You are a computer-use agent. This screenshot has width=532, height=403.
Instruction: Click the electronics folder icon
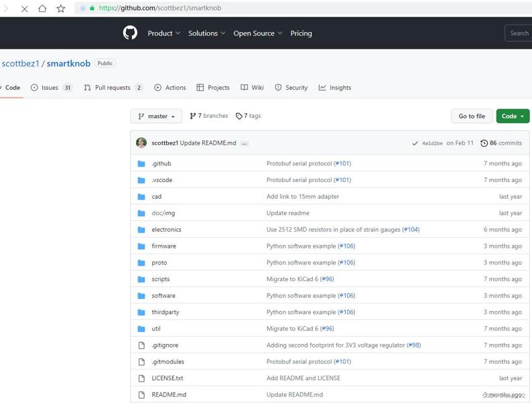(x=141, y=230)
